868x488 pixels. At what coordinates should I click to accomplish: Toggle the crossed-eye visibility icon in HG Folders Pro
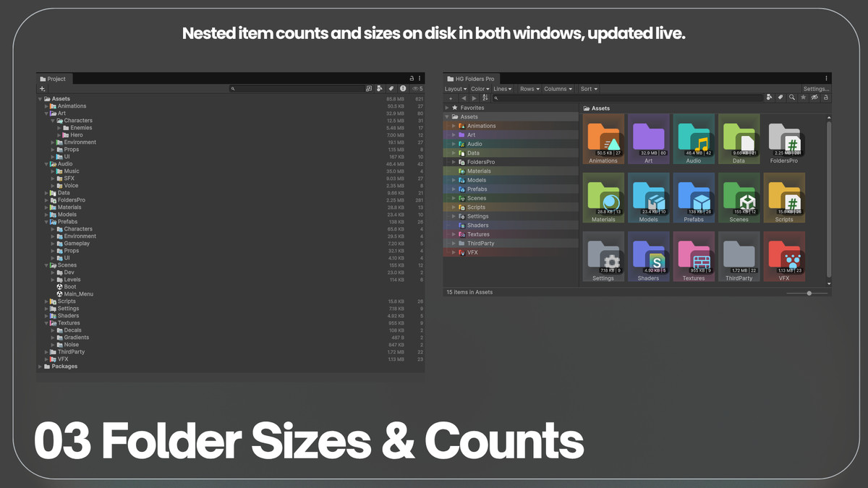(x=814, y=98)
